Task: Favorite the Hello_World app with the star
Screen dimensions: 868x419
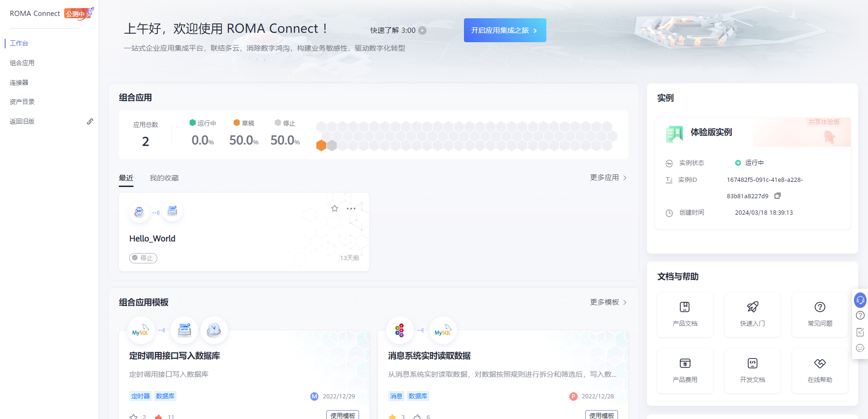Action: [335, 209]
